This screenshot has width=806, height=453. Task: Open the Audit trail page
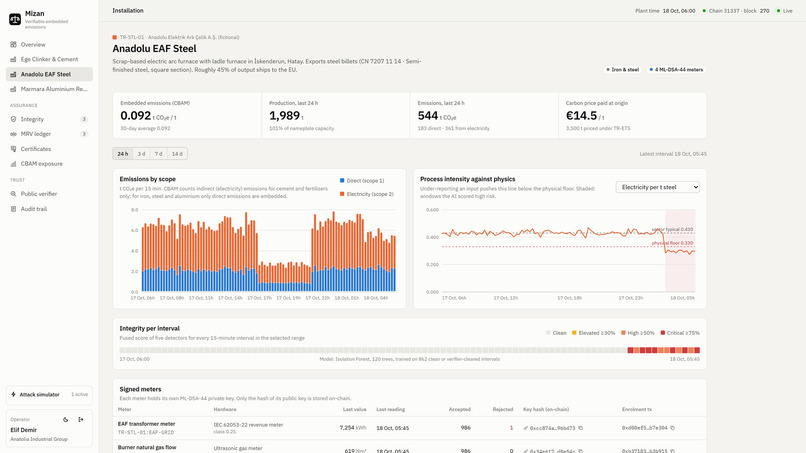point(49,209)
